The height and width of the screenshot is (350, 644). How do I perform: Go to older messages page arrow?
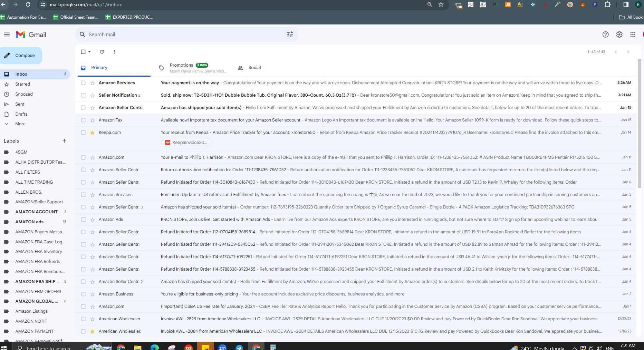coord(628,52)
